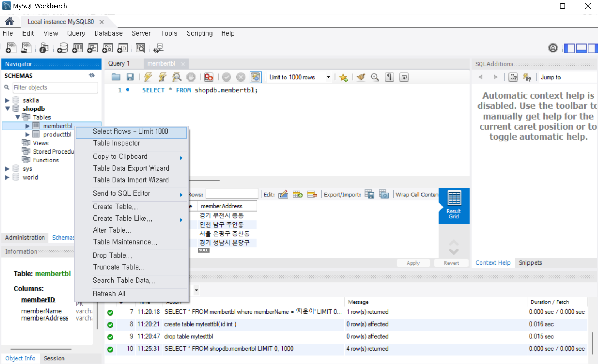The image size is (598, 364).
Task: Export recordset to external file icon
Action: (370, 194)
